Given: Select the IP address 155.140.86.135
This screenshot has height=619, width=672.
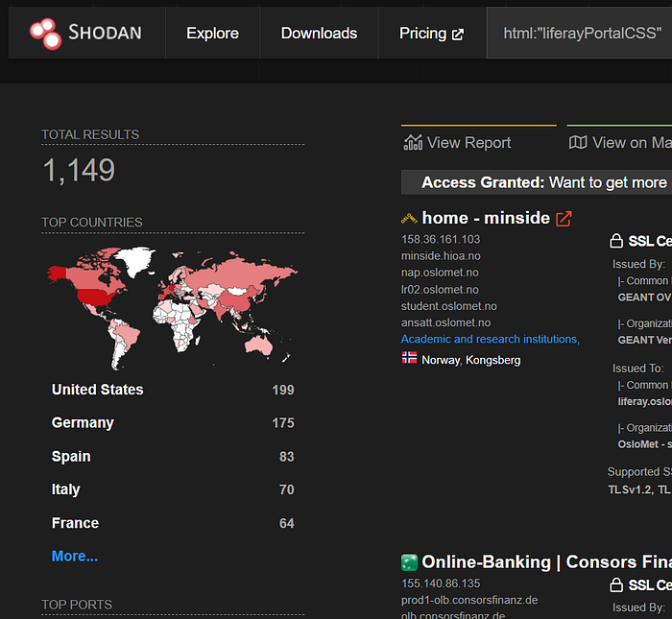Looking at the screenshot, I should [x=441, y=583].
